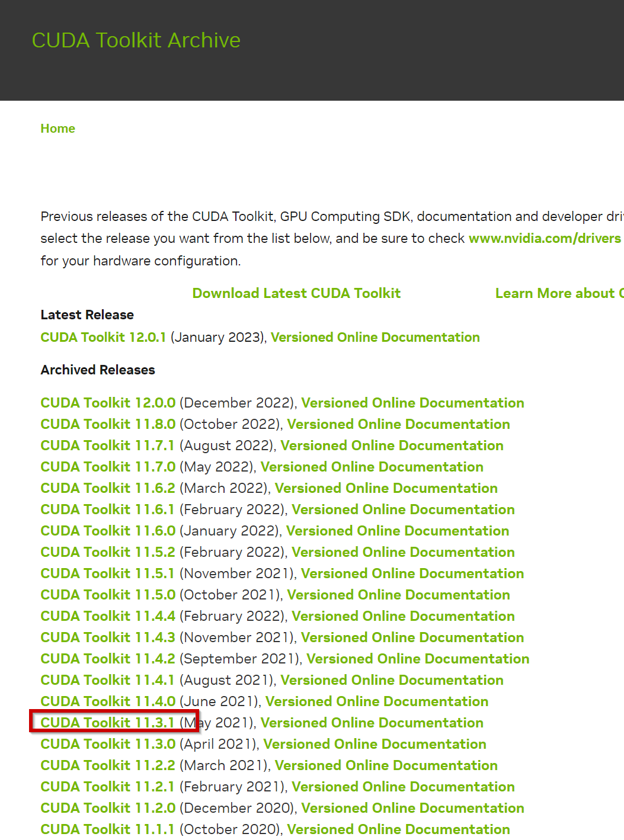
Task: View documentation link for Toolkit 11.4.4
Action: click(403, 616)
